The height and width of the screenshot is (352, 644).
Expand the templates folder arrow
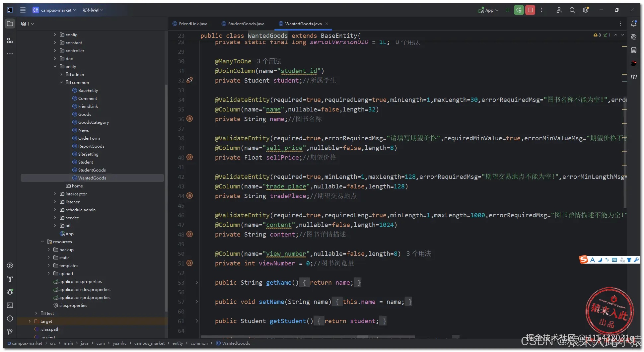pos(49,265)
